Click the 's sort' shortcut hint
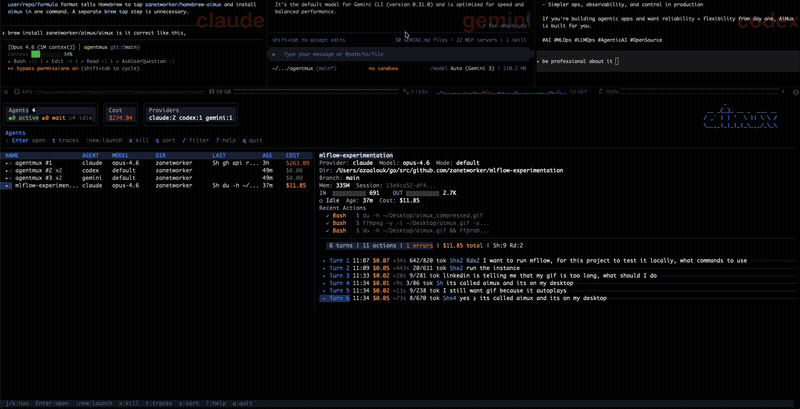The width and height of the screenshot is (800, 409). click(164, 140)
